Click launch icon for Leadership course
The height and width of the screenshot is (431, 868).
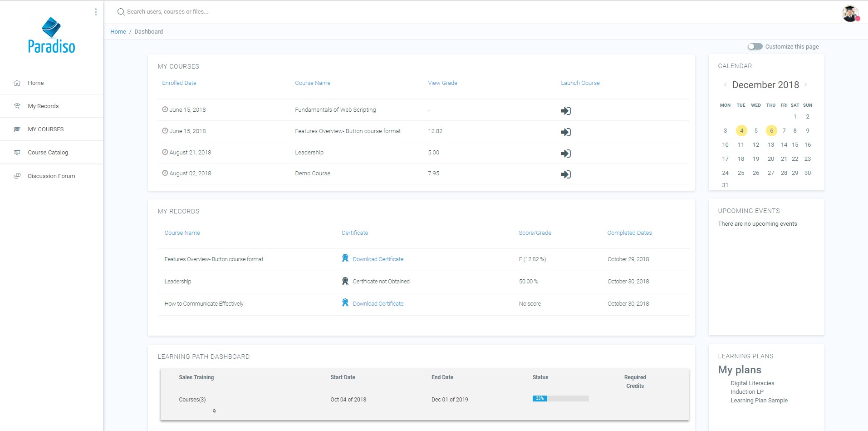pyautogui.click(x=565, y=154)
